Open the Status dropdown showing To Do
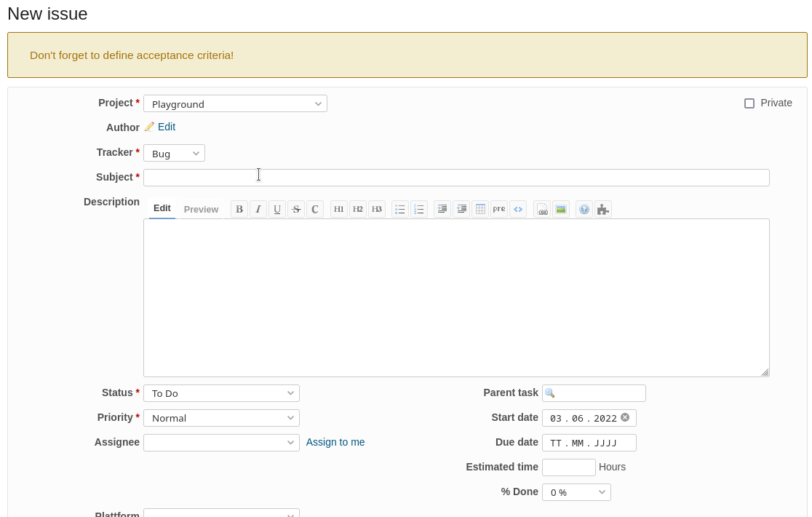Viewport: 812px width, 517px height. (221, 393)
